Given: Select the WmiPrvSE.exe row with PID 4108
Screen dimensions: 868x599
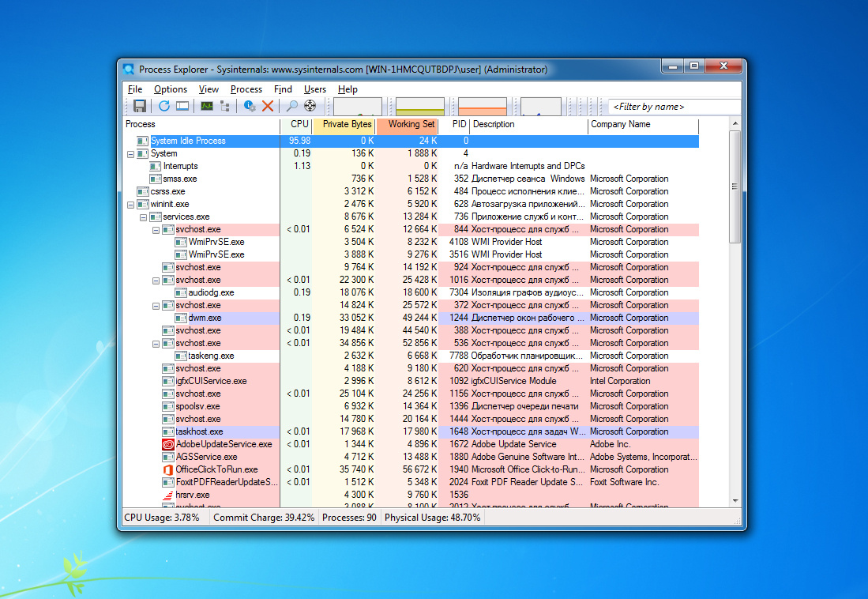Looking at the screenshot, I should [411, 242].
